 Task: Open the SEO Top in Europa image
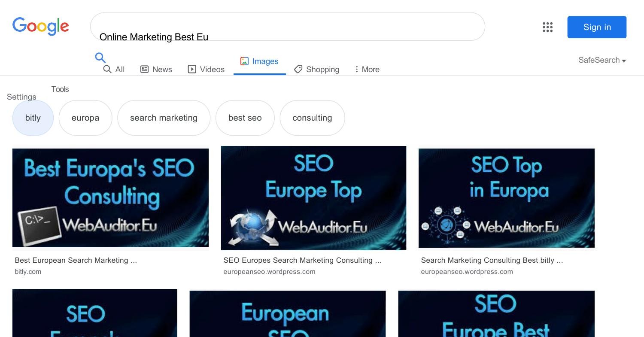click(x=507, y=198)
